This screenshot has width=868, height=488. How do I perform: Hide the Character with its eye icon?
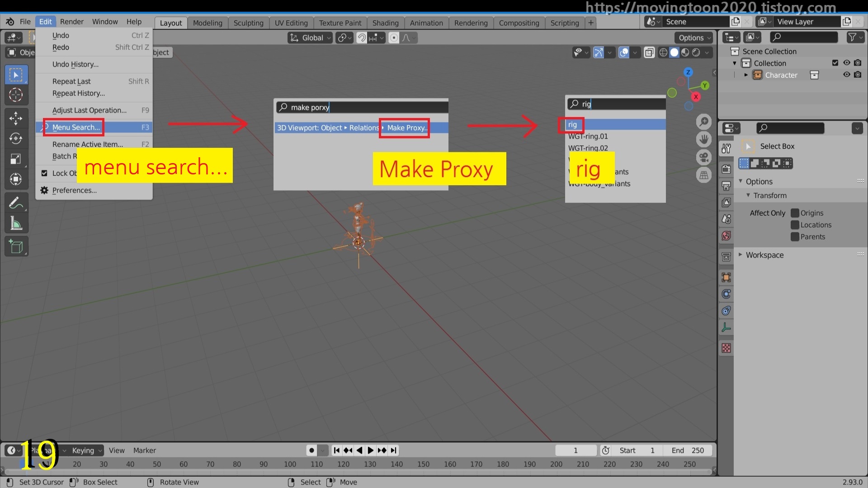847,75
